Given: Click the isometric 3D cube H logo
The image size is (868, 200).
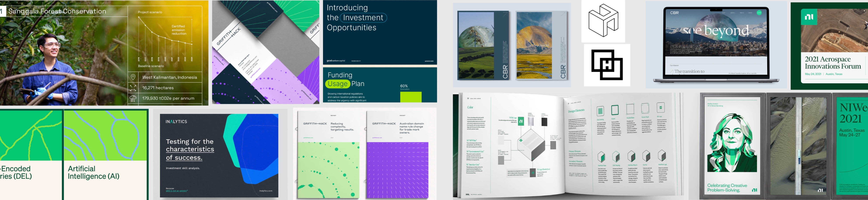Looking at the screenshot, I should 603,20.
